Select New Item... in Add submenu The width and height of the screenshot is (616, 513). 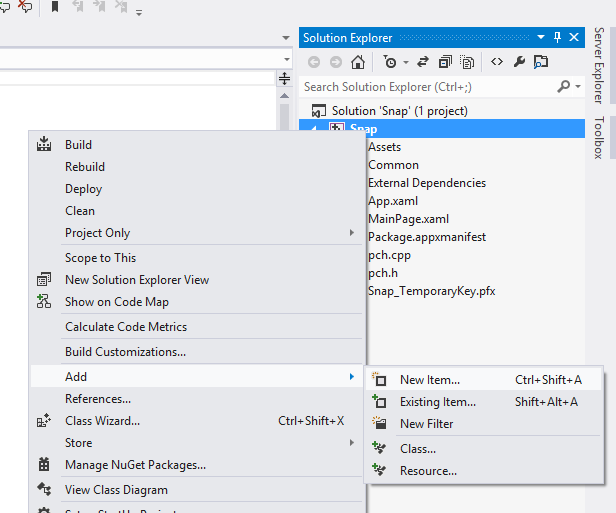click(430, 379)
